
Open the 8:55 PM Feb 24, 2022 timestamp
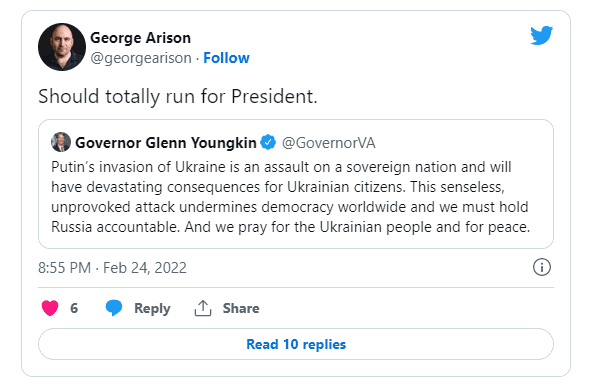pyautogui.click(x=113, y=268)
